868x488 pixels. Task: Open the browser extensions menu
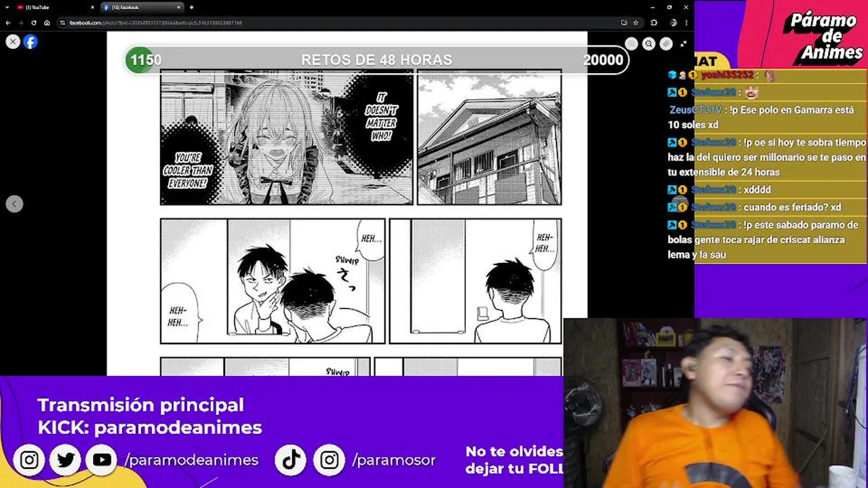[654, 22]
